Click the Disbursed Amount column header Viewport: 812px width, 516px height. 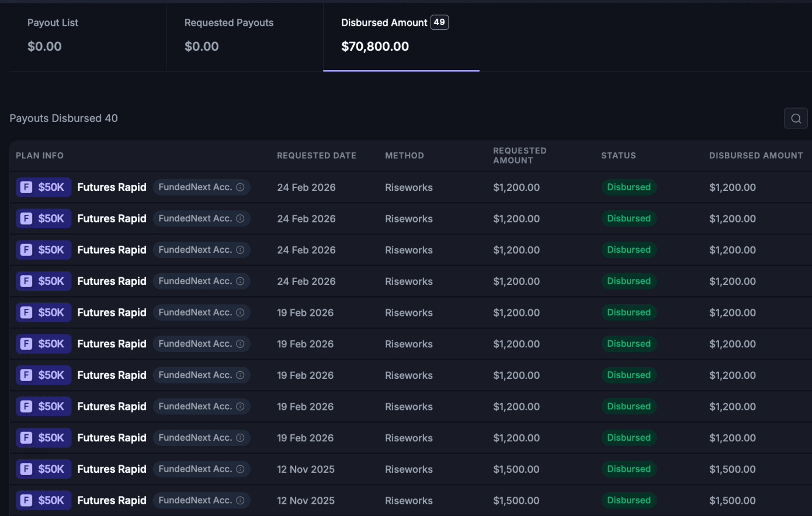point(756,156)
